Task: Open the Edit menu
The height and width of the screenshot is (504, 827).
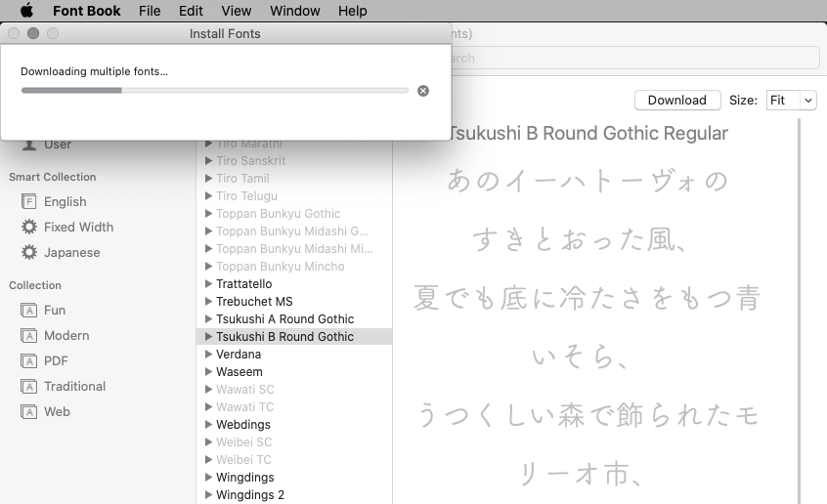Action: [x=191, y=11]
